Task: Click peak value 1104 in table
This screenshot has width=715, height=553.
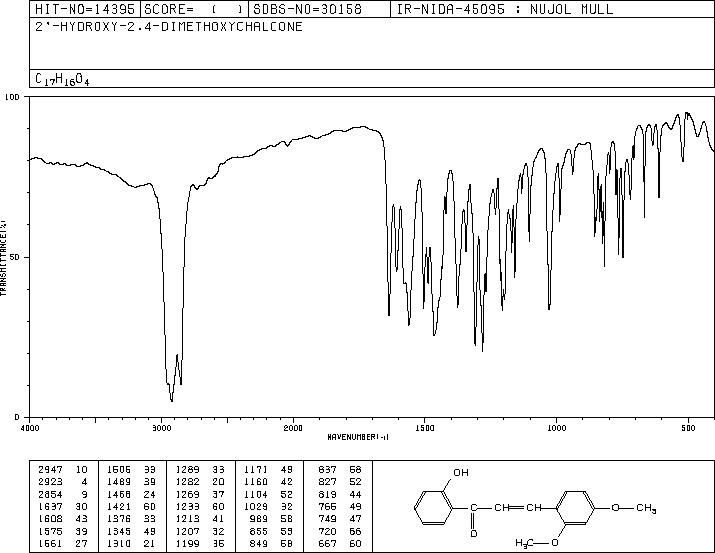Action: click(256, 494)
